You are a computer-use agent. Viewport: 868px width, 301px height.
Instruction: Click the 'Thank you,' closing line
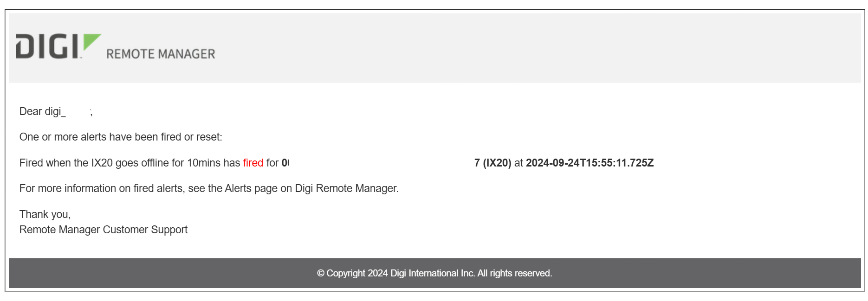(45, 214)
